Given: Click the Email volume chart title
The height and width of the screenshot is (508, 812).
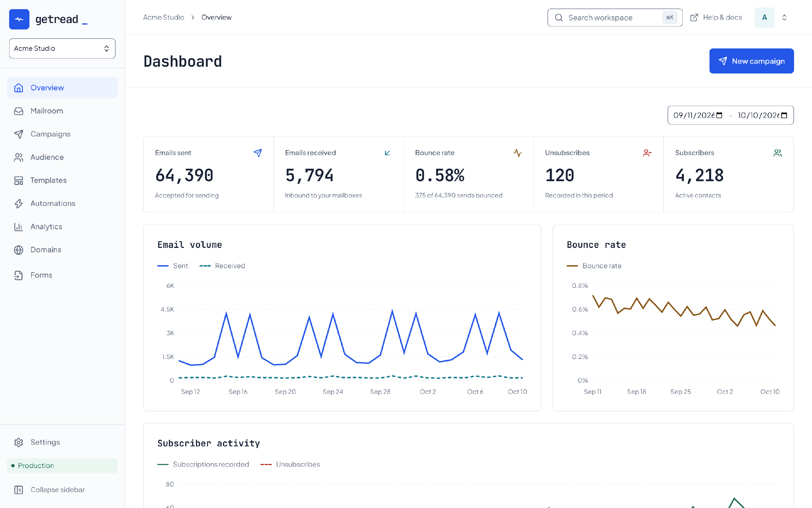Looking at the screenshot, I should 190,245.
